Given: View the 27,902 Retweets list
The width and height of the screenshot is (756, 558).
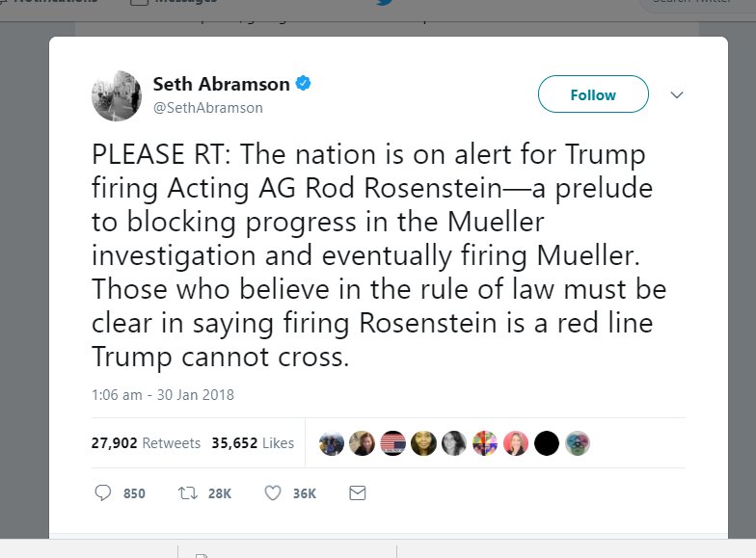Looking at the screenshot, I should [x=146, y=443].
